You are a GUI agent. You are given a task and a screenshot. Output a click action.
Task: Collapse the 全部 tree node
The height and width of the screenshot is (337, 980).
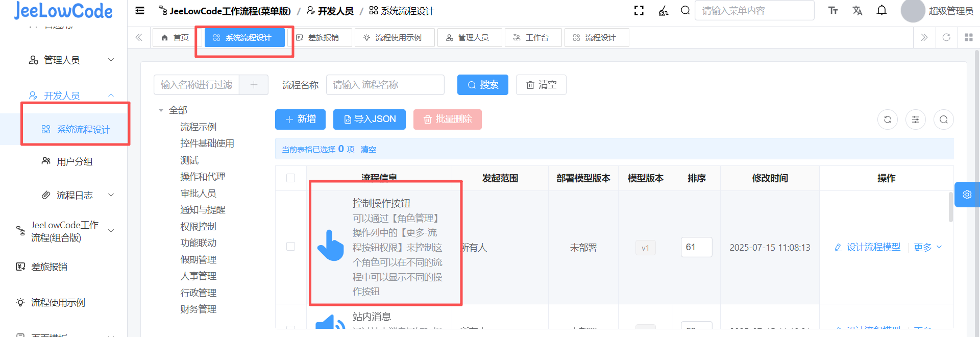(x=161, y=110)
